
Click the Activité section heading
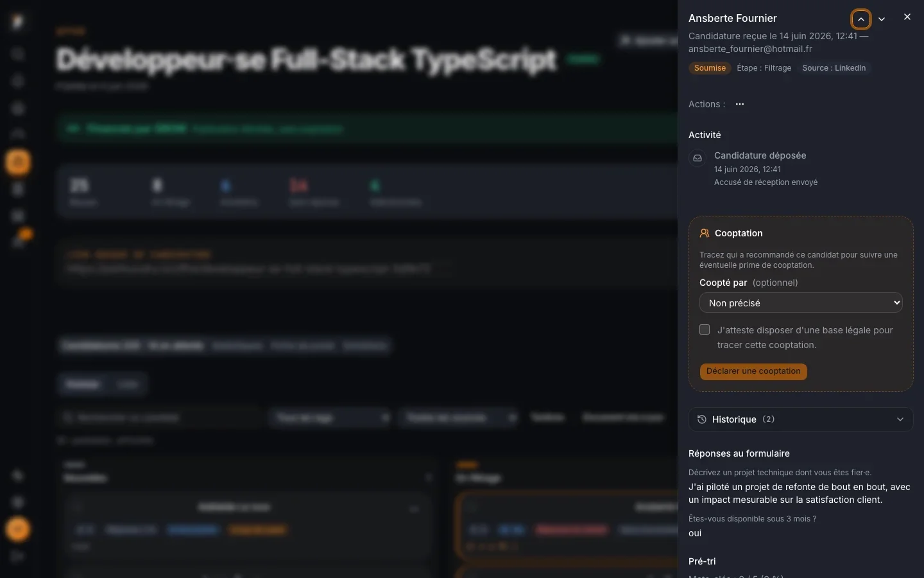tap(705, 135)
